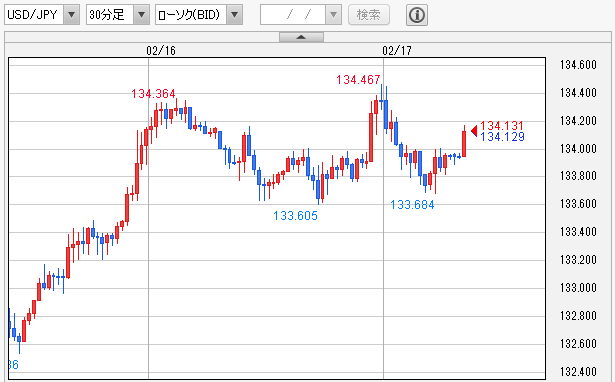Click the 133.200 axis value
Image resolution: width=615 pixels, height=382 pixels.
(578, 260)
